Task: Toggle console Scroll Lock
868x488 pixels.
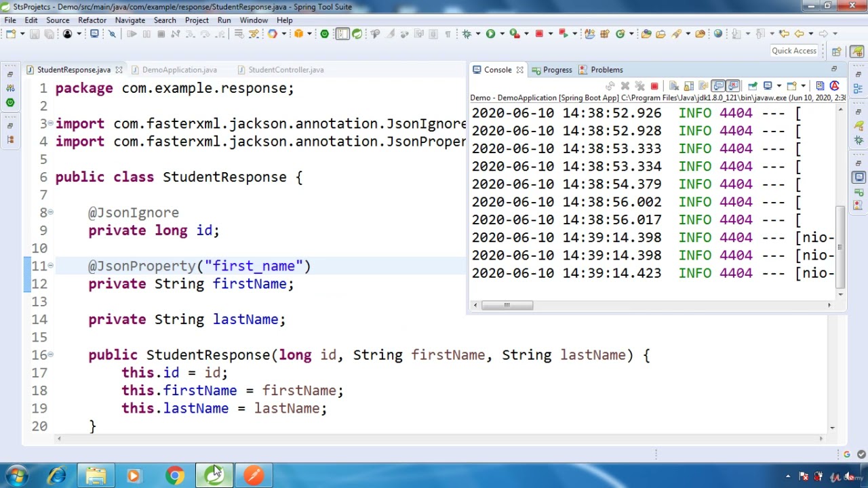Action: [x=689, y=86]
